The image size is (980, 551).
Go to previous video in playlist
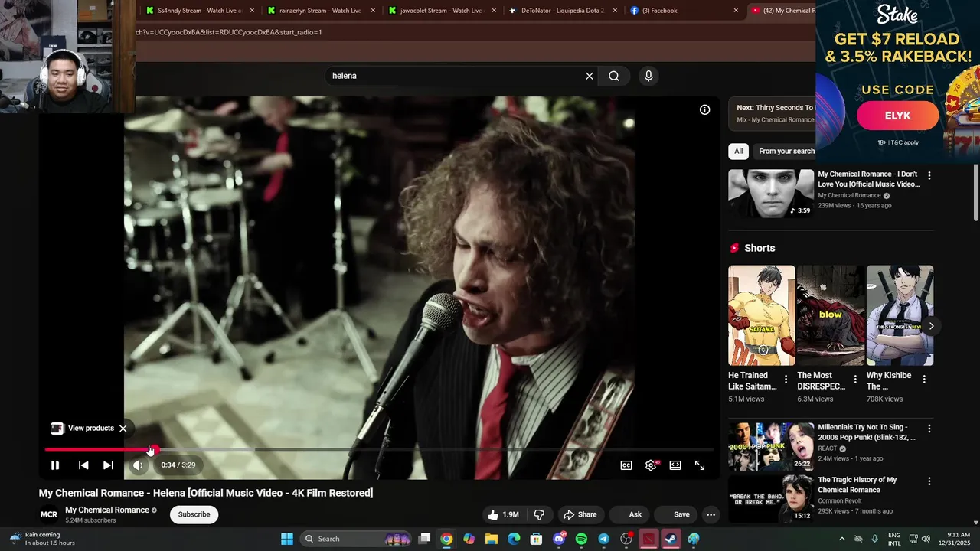click(83, 465)
